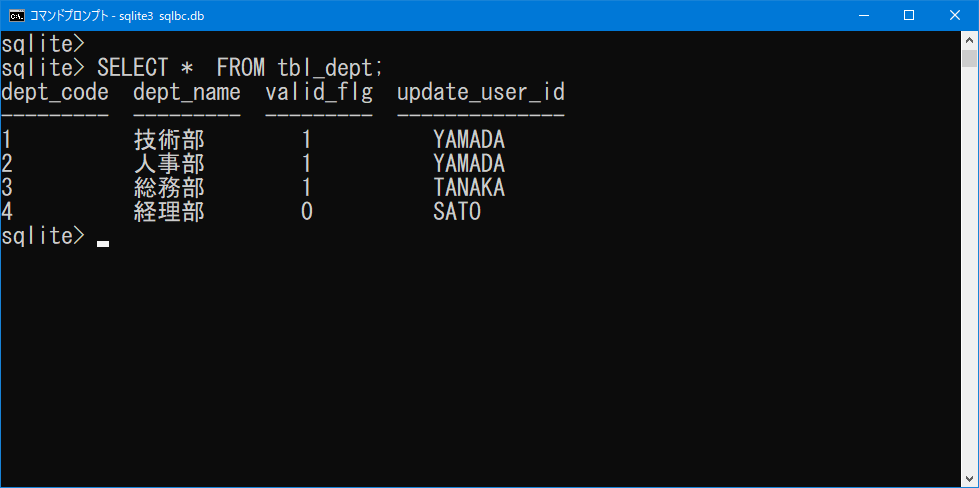Click the vertical scrollbar thumb

click(969, 58)
